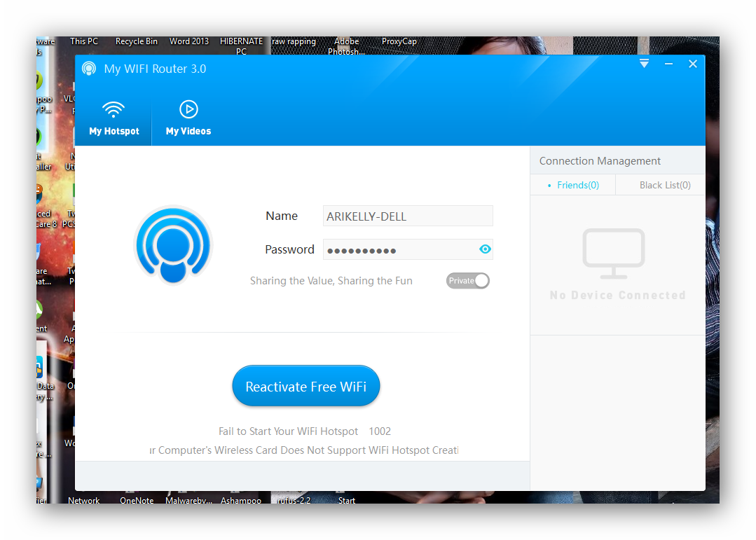The height and width of the screenshot is (540, 756).
Task: Open the title bar dropdown menu arrow
Action: click(x=644, y=64)
